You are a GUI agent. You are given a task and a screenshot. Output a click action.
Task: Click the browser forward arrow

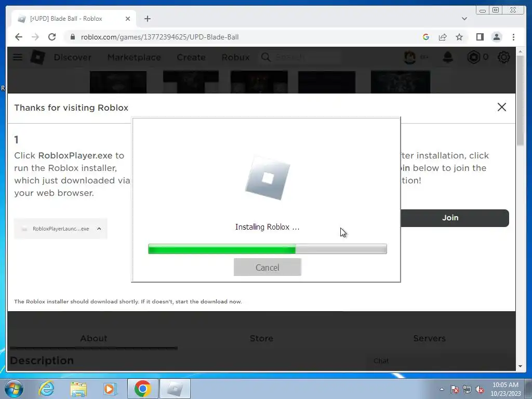click(35, 37)
